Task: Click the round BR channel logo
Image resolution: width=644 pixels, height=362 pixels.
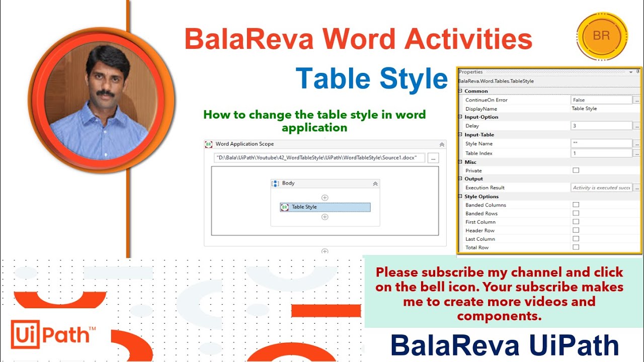Action: pyautogui.click(x=602, y=36)
